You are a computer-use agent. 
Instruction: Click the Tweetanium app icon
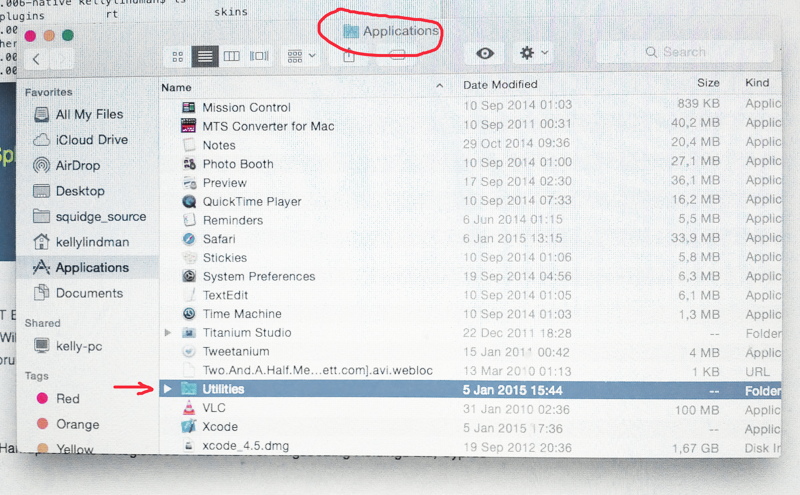(x=189, y=351)
